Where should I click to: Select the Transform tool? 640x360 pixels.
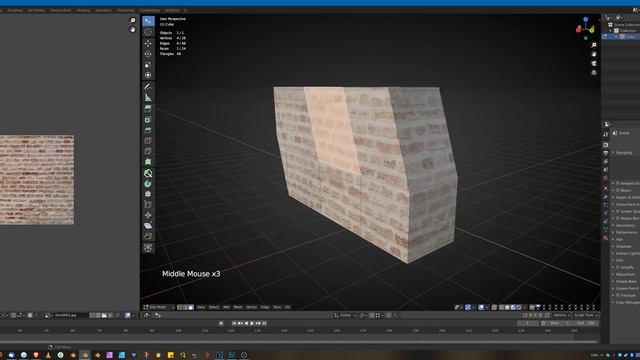pyautogui.click(x=148, y=75)
